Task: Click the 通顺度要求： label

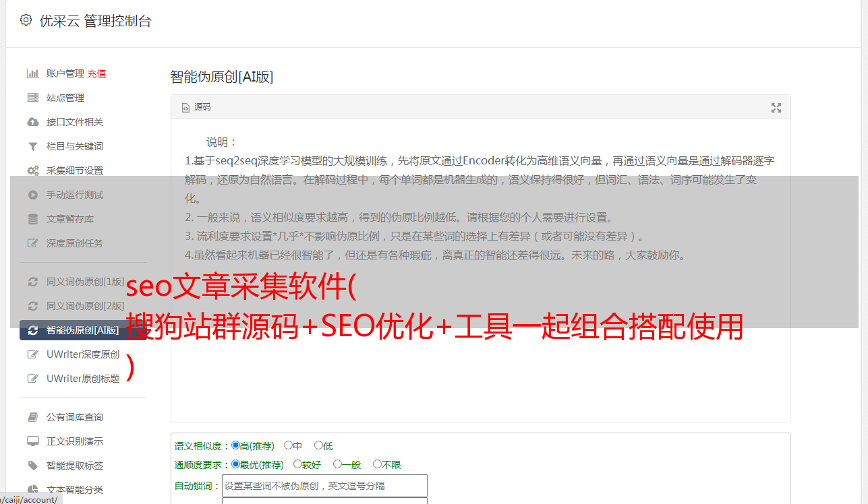Action: tap(202, 465)
